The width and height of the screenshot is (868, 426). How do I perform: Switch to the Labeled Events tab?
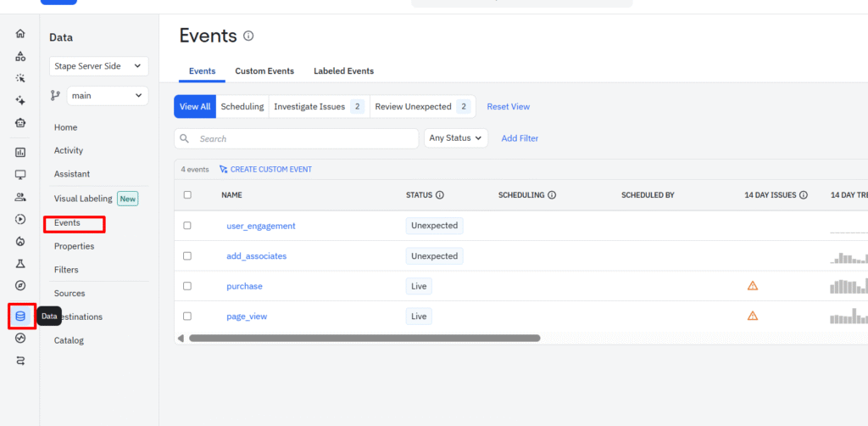[x=343, y=71]
